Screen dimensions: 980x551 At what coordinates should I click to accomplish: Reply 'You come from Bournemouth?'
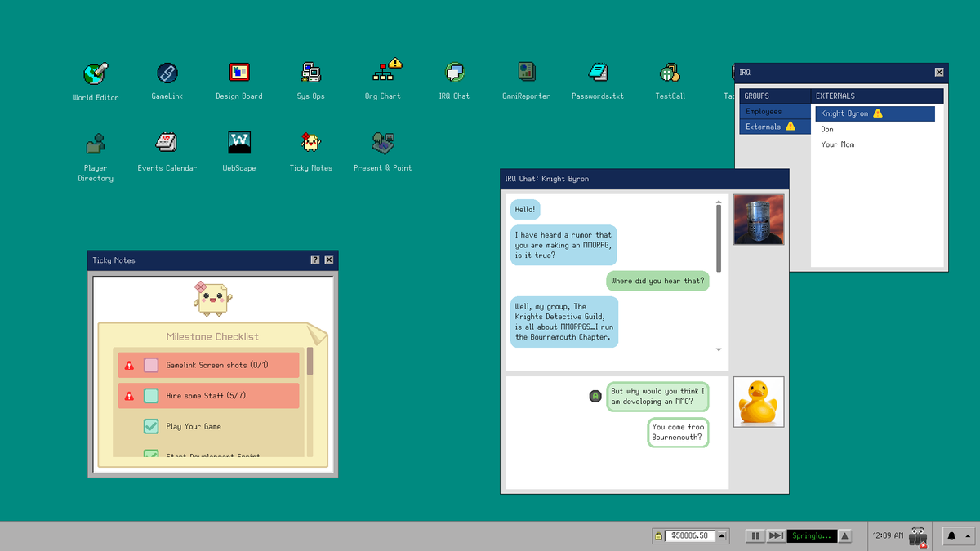pos(678,433)
